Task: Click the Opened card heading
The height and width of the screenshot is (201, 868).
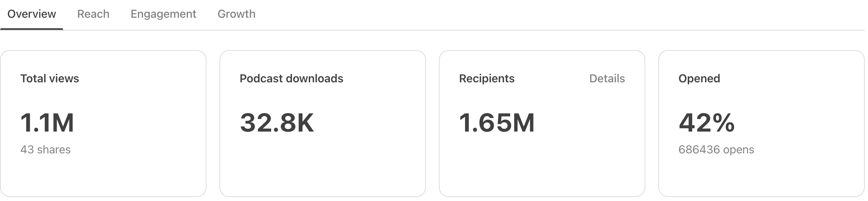Action: (699, 78)
